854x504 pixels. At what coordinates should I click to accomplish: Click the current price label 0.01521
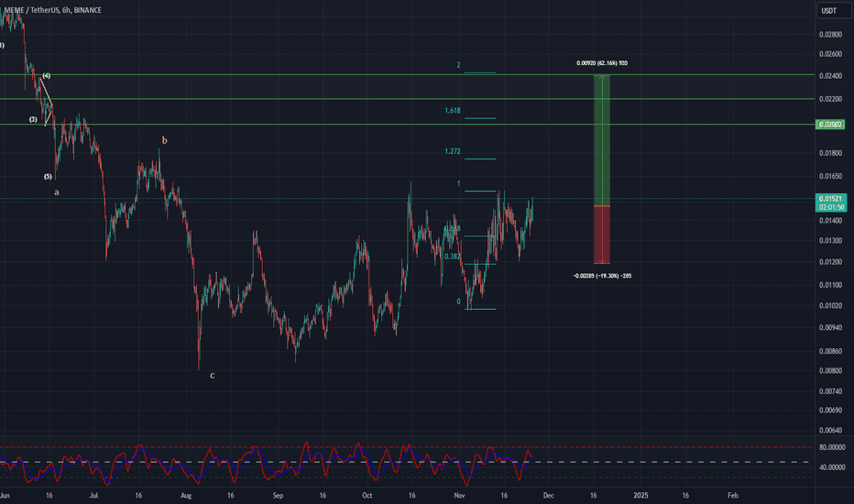830,199
